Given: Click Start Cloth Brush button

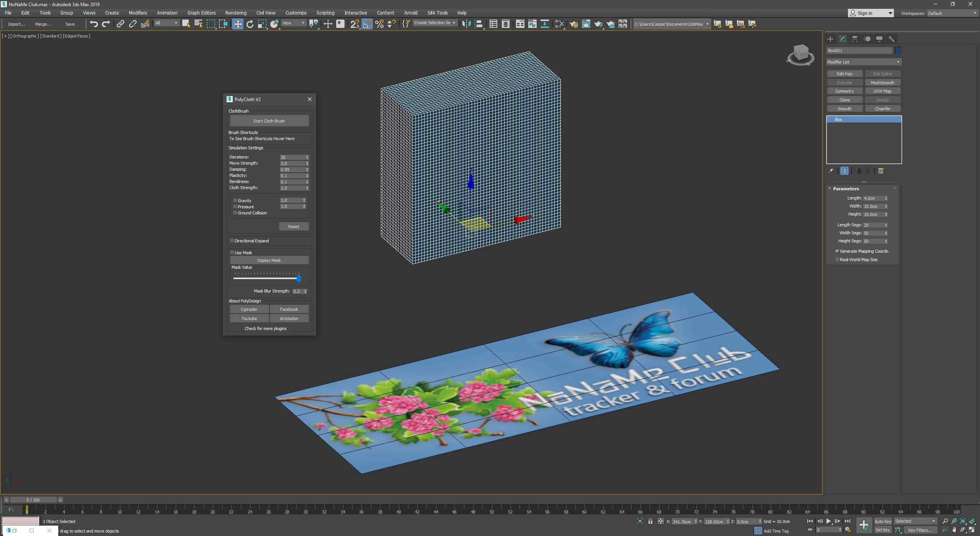Looking at the screenshot, I should (x=269, y=121).
